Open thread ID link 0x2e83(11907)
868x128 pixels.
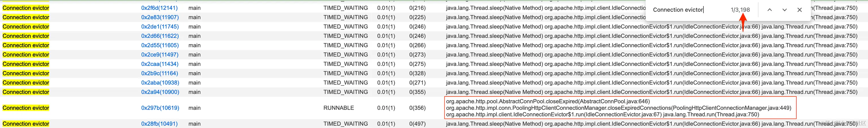tap(160, 17)
